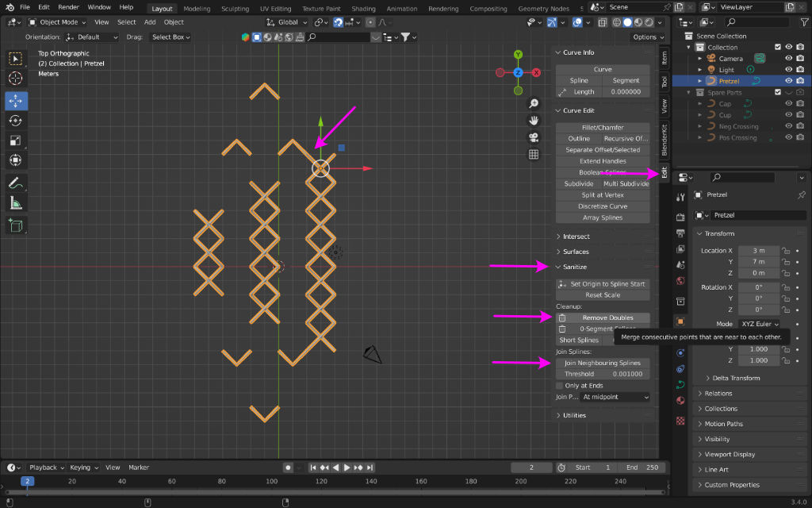
Task: Click frame 2 playhead on timeline
Action: click(27, 481)
